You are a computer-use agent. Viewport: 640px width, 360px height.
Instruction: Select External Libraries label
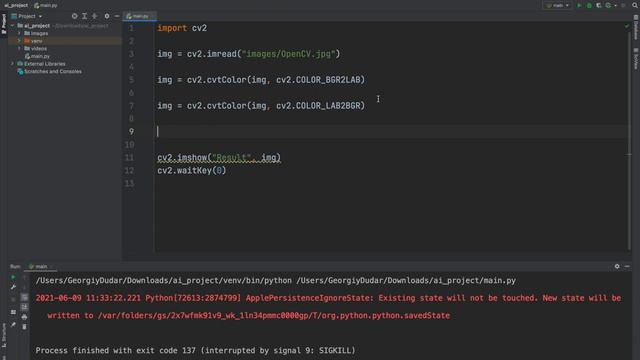[x=44, y=64]
